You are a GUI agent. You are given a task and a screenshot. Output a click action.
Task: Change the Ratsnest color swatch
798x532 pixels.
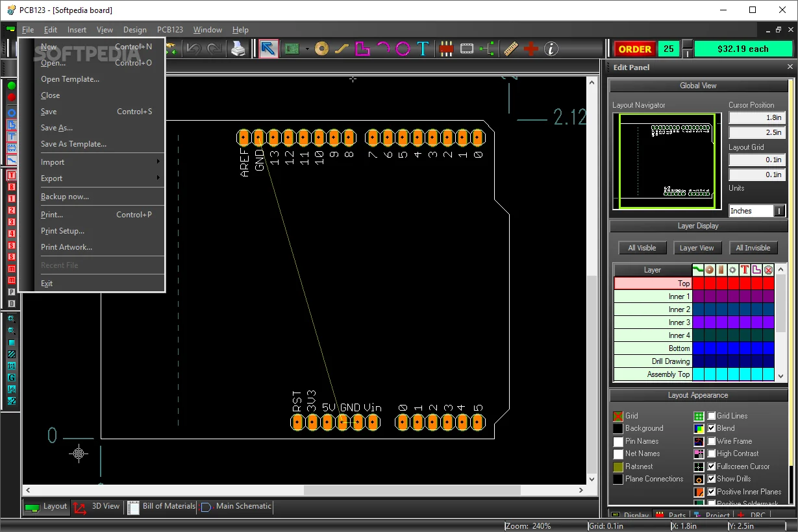[618, 466]
